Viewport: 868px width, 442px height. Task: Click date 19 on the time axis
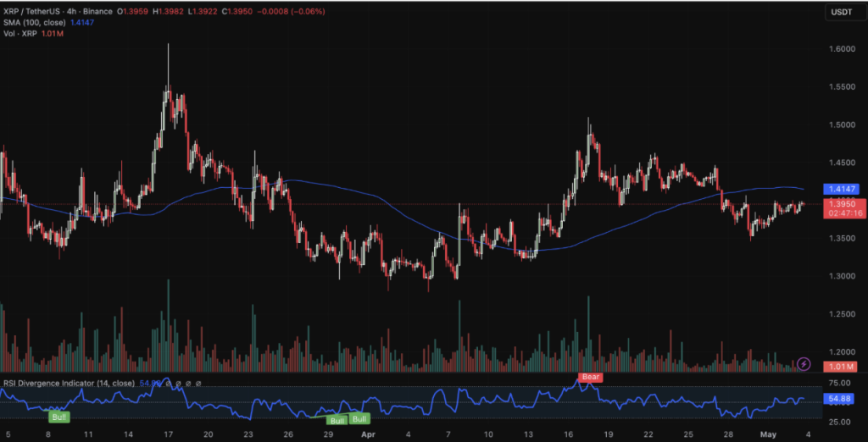tap(608, 434)
